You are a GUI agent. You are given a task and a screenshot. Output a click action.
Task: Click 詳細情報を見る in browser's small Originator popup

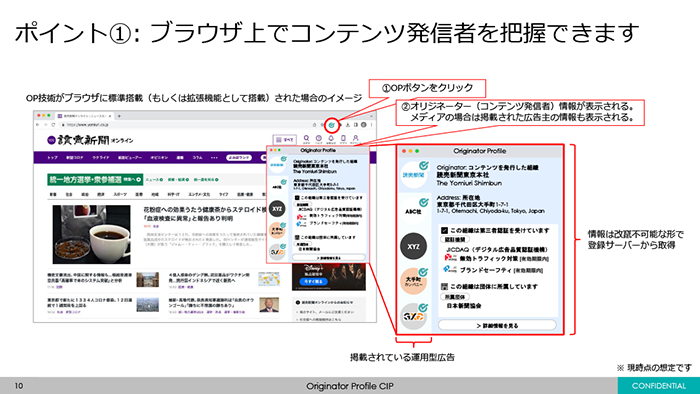[x=329, y=258]
